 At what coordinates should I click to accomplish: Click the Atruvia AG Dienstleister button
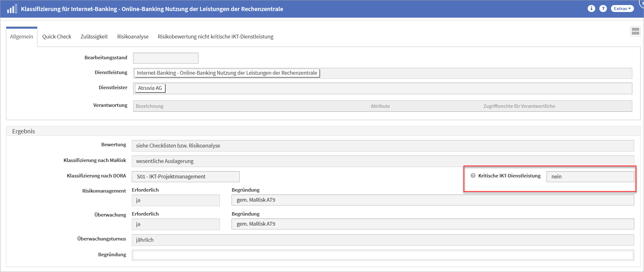pyautogui.click(x=150, y=88)
